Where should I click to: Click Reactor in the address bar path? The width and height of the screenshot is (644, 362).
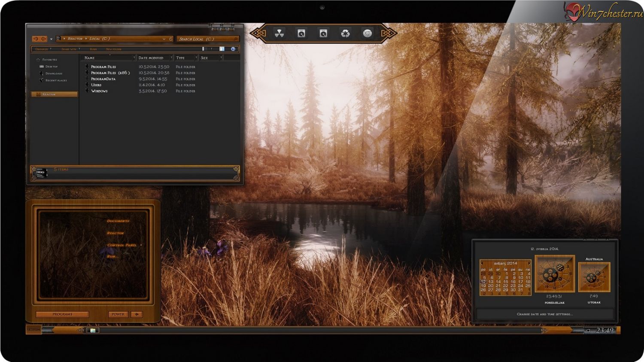[75, 39]
